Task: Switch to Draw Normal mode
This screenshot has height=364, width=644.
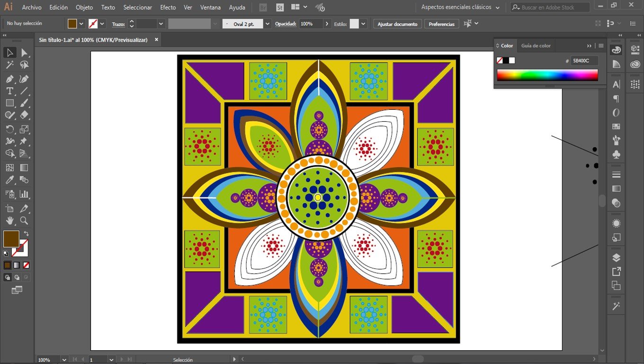Action: tap(7, 277)
